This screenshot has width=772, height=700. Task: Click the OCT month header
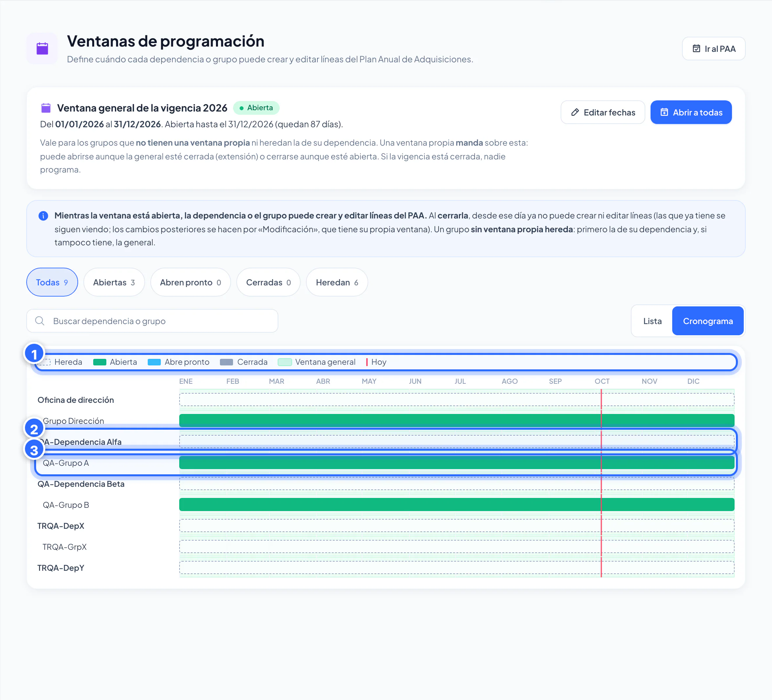click(602, 381)
